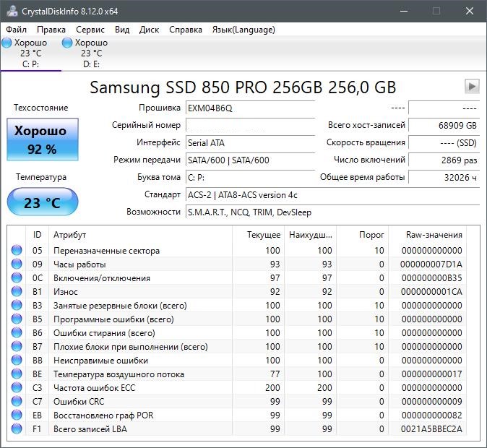
Task: Open the Сервис menu
Action: point(90,30)
